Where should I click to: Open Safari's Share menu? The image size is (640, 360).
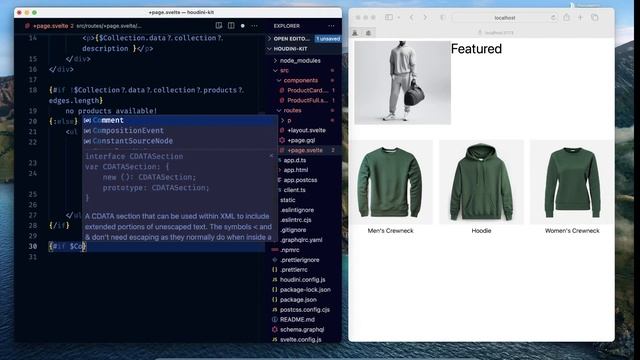(567, 17)
